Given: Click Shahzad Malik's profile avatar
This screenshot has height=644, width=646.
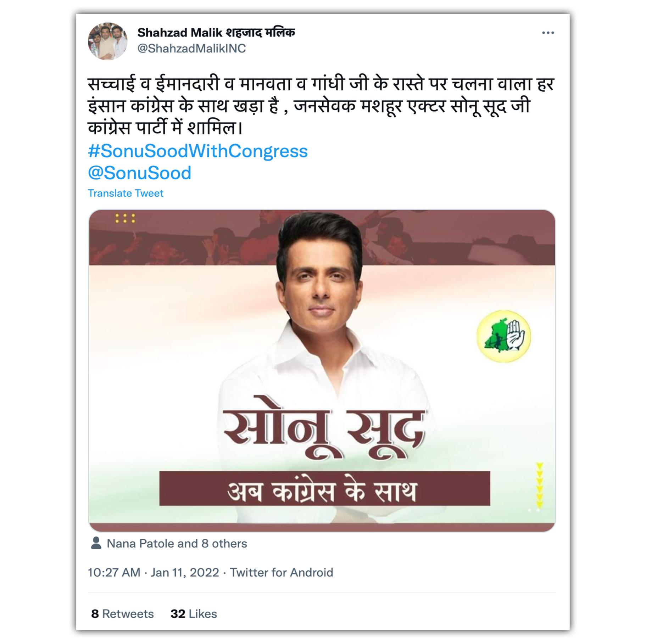Looking at the screenshot, I should coord(108,41).
